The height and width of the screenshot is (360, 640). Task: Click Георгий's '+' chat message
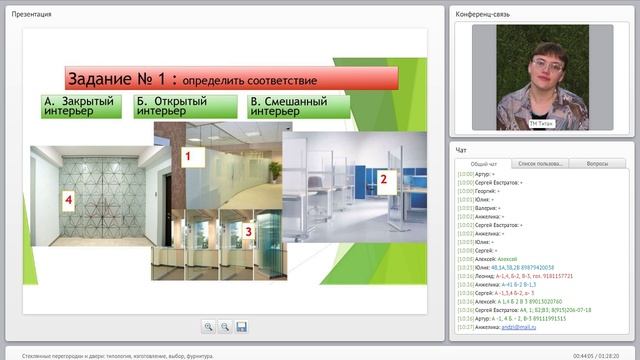478,191
